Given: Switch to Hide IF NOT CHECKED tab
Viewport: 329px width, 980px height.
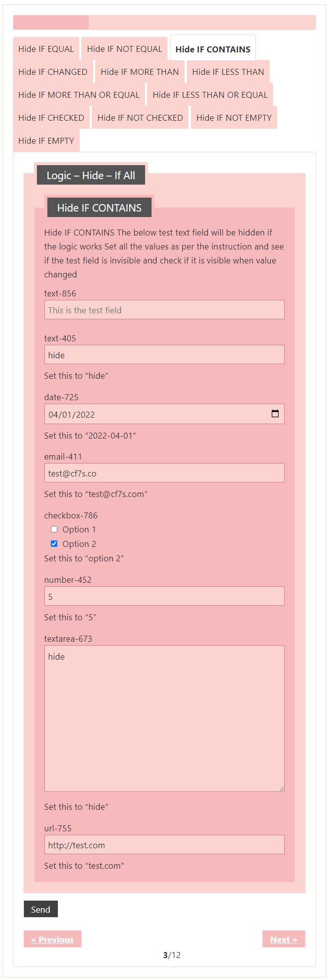Looking at the screenshot, I should [140, 118].
